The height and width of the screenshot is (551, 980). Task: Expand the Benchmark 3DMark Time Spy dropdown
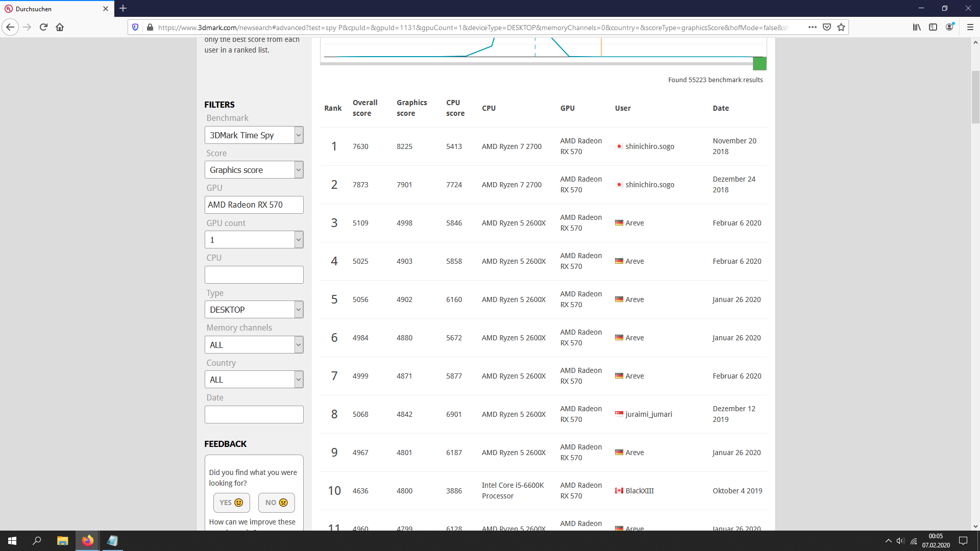click(254, 135)
